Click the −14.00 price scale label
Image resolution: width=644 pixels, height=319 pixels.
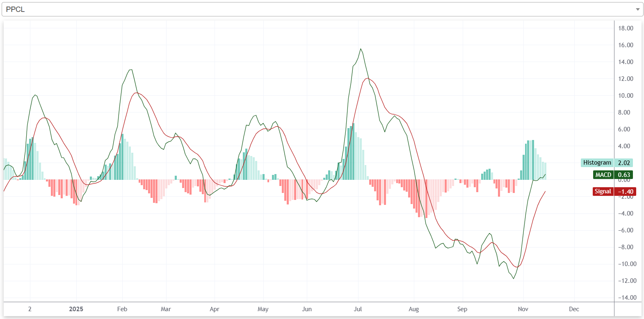click(x=627, y=298)
